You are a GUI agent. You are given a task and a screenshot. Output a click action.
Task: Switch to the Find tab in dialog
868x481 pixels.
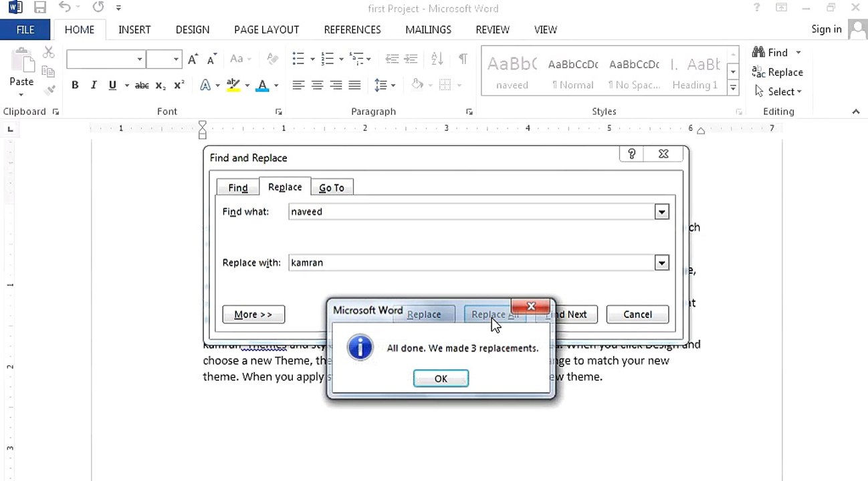pos(237,188)
